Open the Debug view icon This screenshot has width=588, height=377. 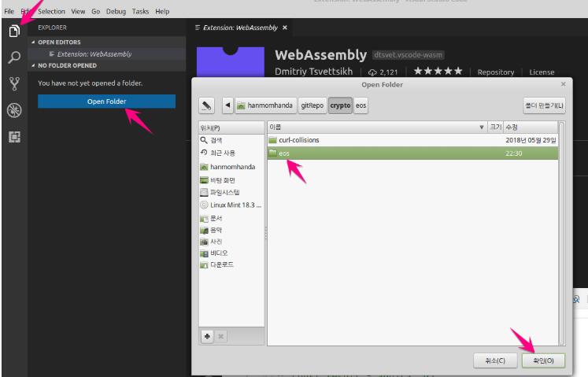pyautogui.click(x=14, y=110)
